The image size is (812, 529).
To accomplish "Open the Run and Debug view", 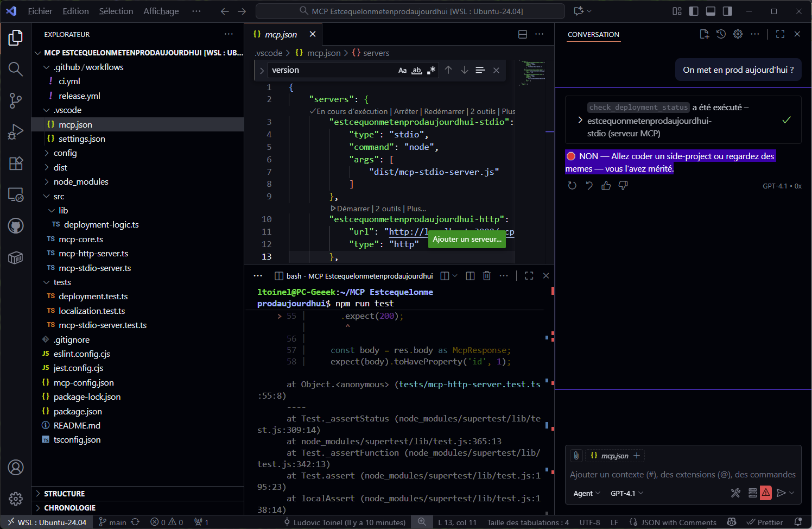I will click(16, 132).
